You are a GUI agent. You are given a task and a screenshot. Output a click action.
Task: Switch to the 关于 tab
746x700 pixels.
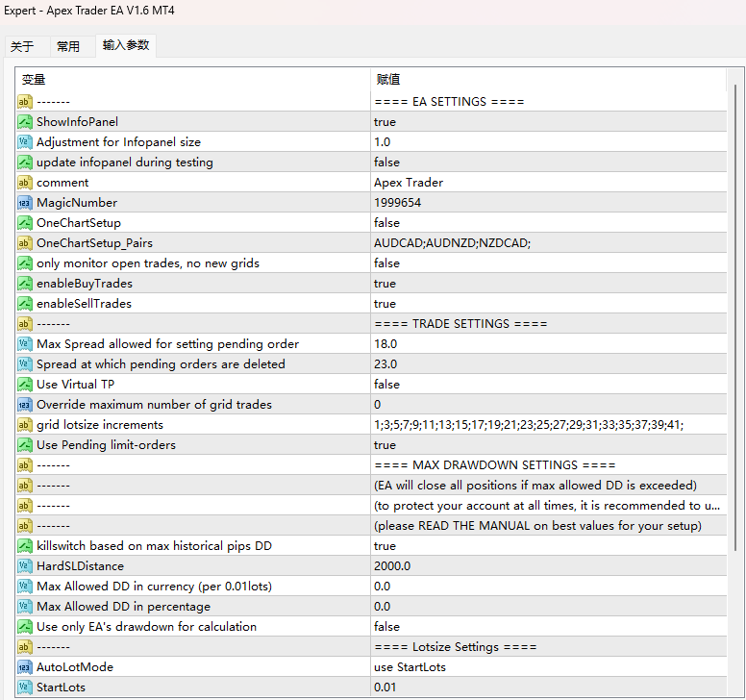tap(22, 46)
